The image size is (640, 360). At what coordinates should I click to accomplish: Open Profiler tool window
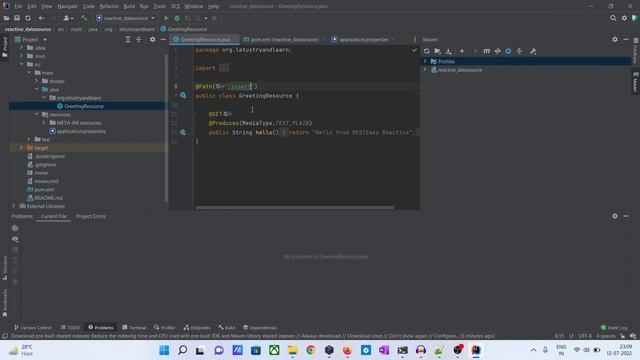[164, 327]
